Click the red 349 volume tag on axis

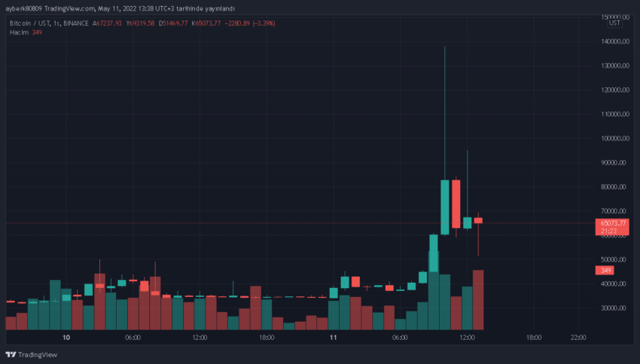coord(605,270)
